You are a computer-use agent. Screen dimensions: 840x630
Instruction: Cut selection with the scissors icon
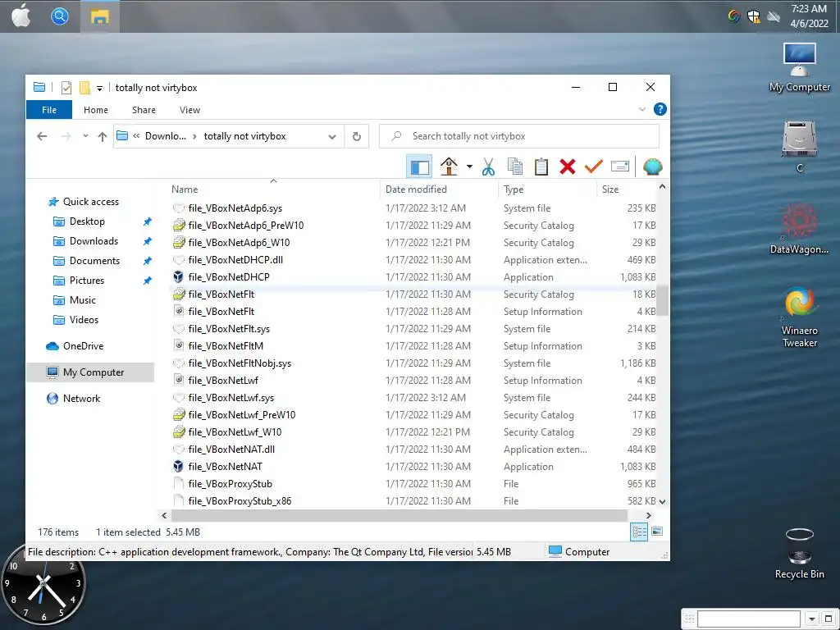point(488,167)
